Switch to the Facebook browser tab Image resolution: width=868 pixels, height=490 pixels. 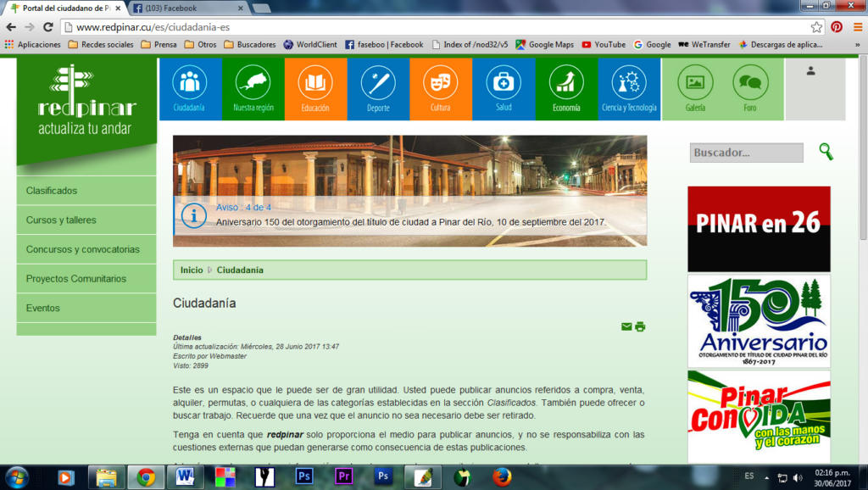click(x=186, y=8)
